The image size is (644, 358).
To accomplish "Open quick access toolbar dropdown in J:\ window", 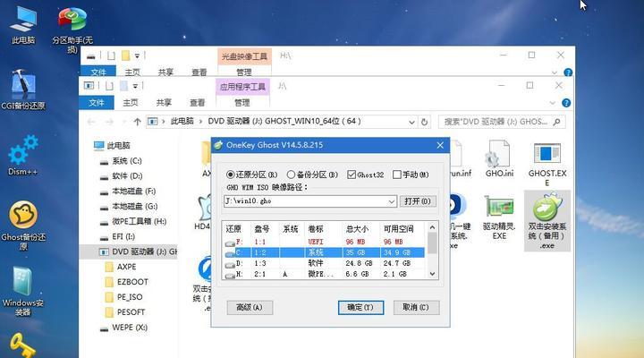I will click(x=135, y=86).
